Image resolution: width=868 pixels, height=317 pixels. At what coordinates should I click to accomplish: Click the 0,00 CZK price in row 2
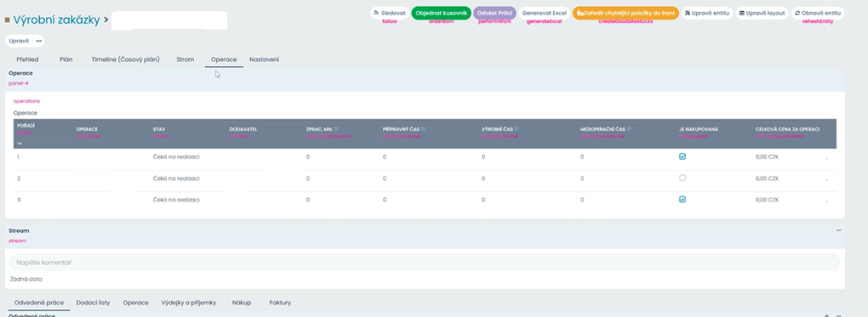point(766,178)
